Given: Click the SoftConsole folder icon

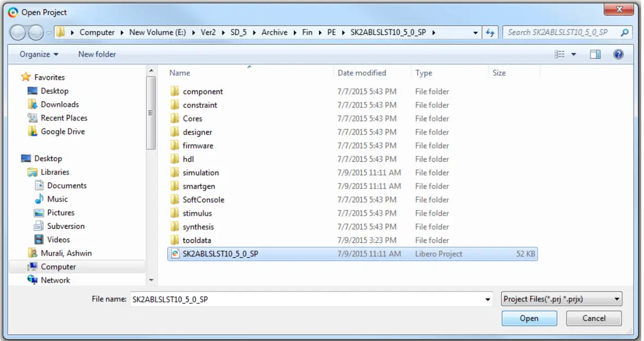Looking at the screenshot, I should pyautogui.click(x=175, y=199).
